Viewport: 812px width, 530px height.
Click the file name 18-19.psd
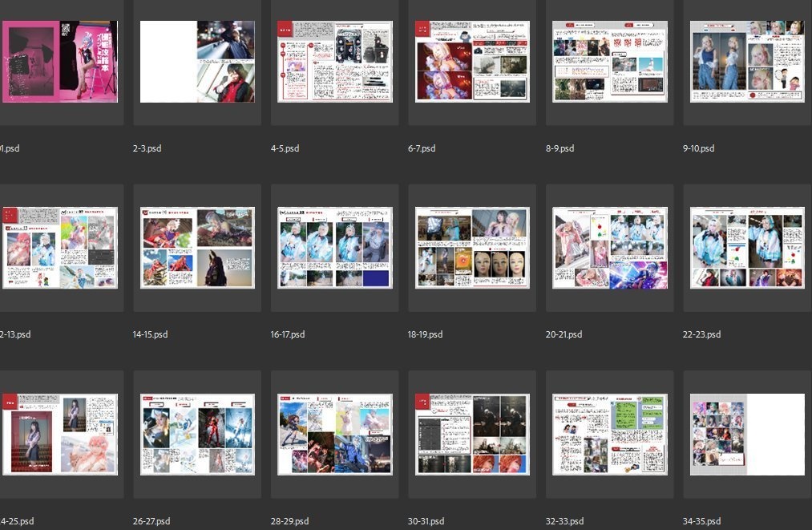pos(425,334)
